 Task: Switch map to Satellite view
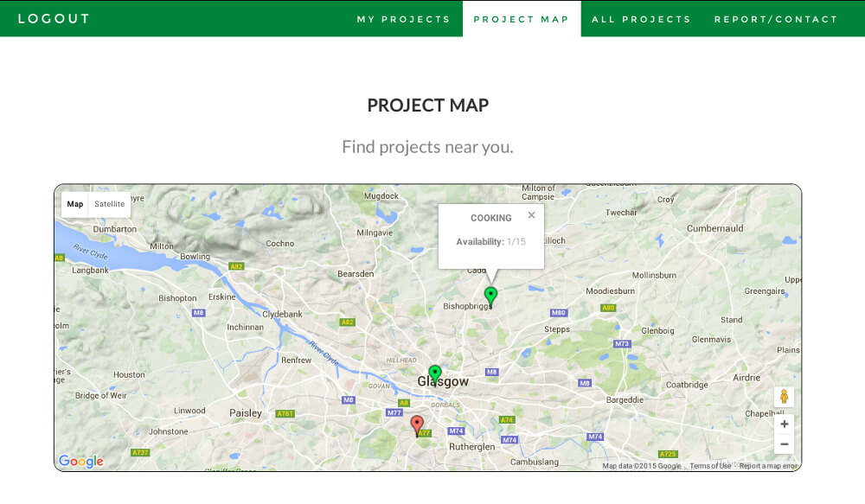(110, 204)
